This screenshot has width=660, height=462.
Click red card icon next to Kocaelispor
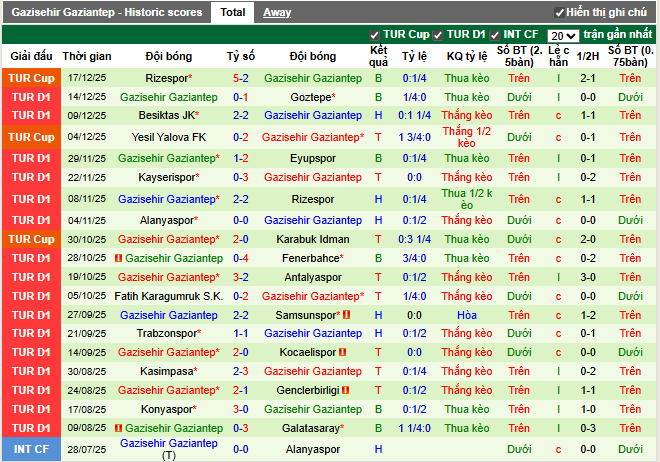[x=342, y=352]
